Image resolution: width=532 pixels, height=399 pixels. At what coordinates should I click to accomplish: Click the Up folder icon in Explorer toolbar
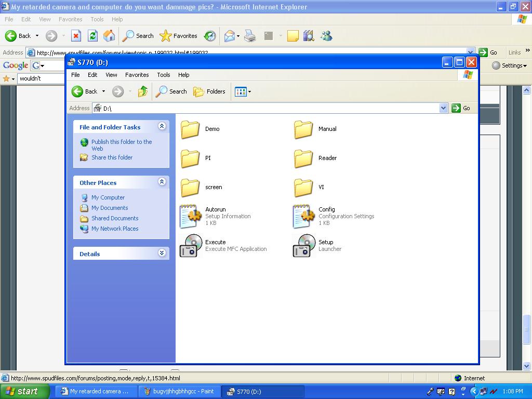pos(142,91)
